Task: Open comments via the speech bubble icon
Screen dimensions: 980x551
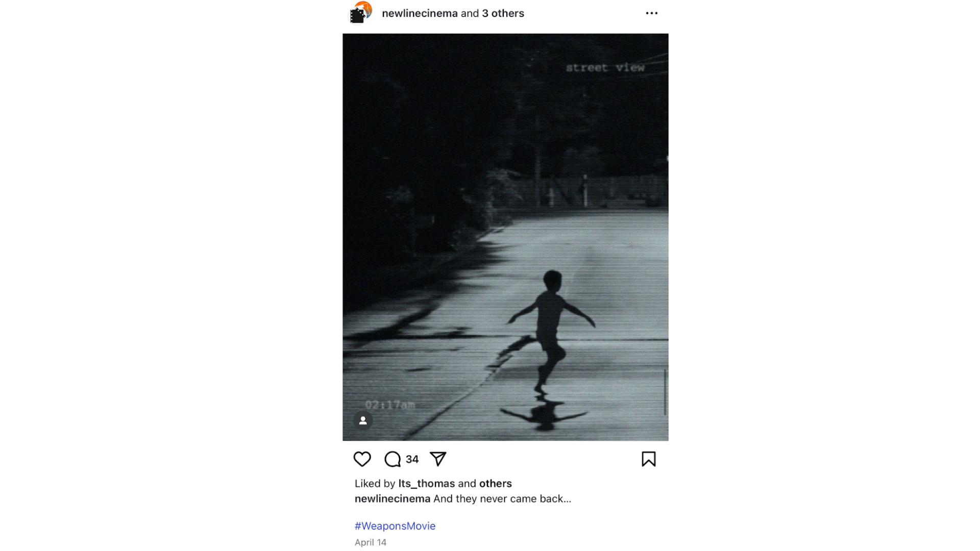Action: (x=392, y=459)
